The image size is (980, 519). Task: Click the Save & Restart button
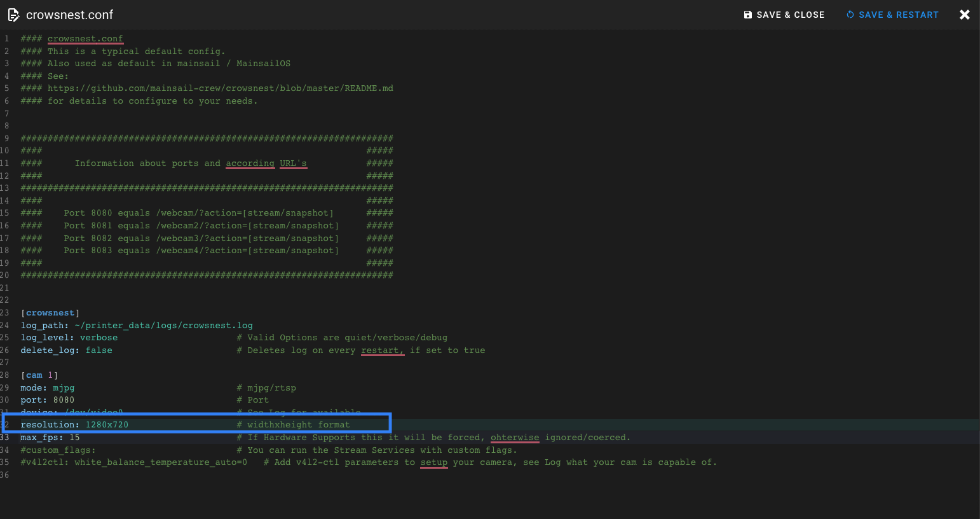coord(892,15)
